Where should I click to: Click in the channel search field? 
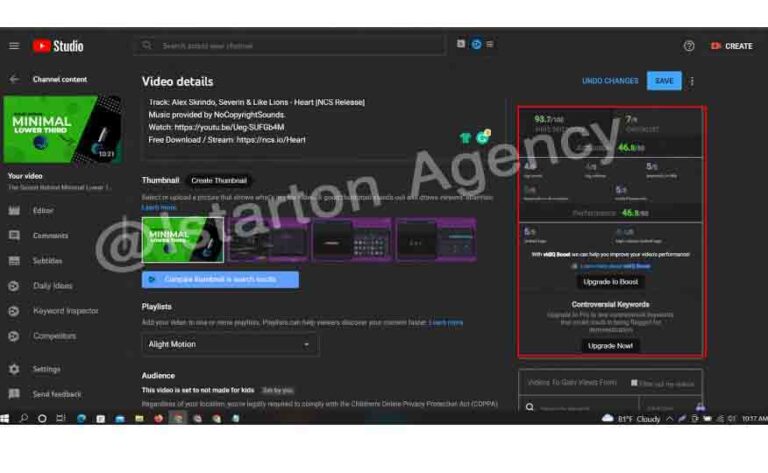click(x=290, y=45)
